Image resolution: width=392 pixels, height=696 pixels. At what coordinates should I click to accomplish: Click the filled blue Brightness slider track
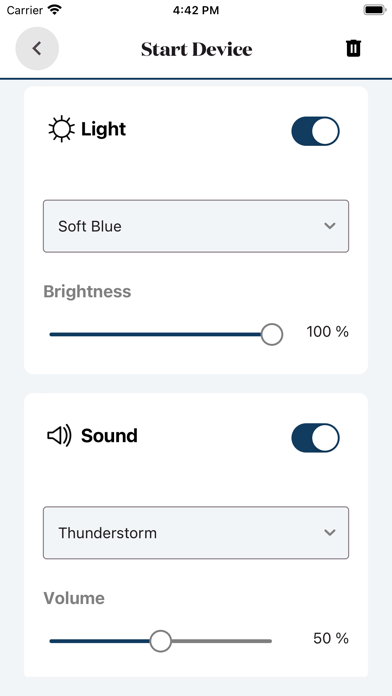click(155, 334)
